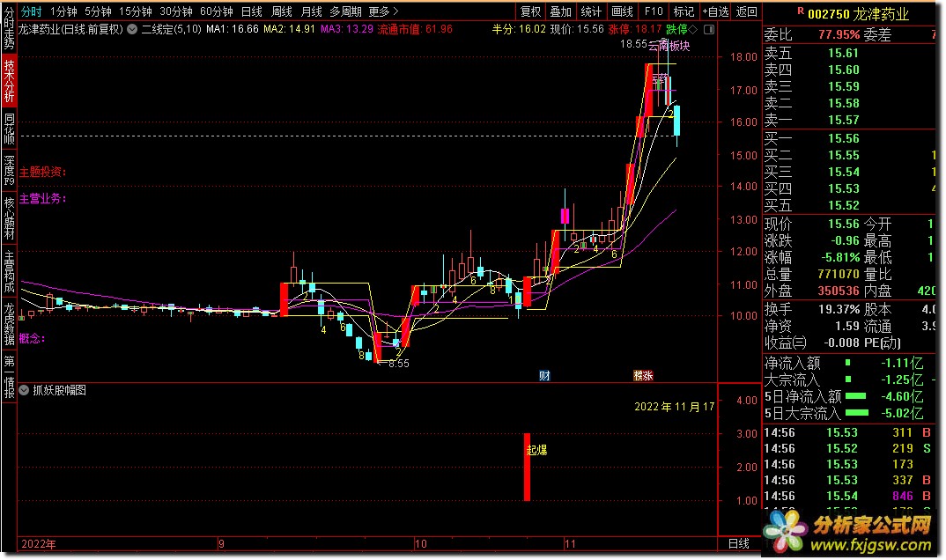This screenshot has width=946, height=560.
Task: Open the 深度F9 sidebar tab
Action: 9,170
